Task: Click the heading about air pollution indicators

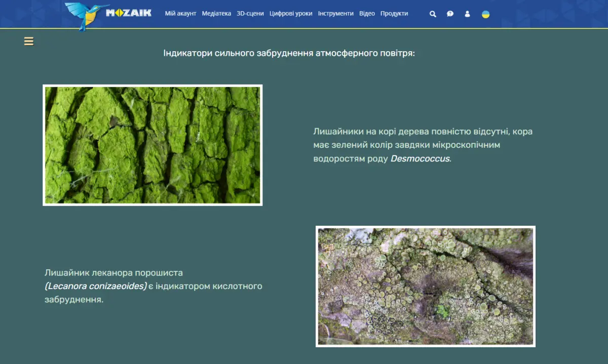Action: click(x=289, y=53)
